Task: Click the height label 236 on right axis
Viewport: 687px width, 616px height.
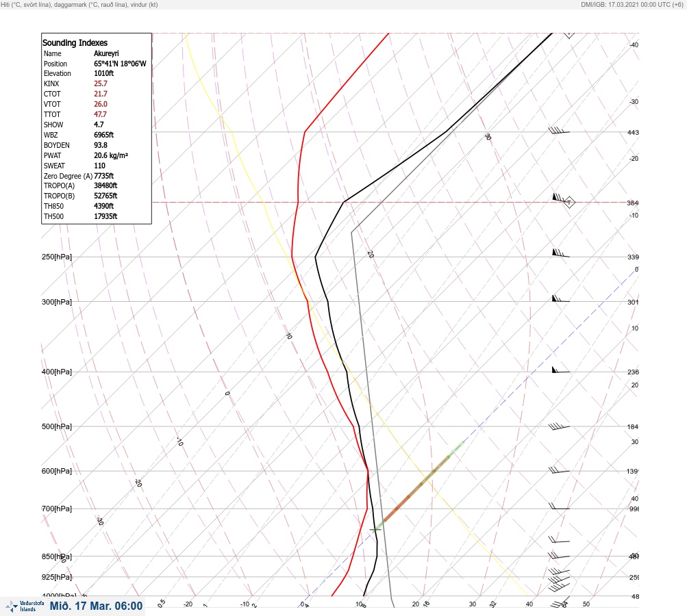Action: [633, 372]
